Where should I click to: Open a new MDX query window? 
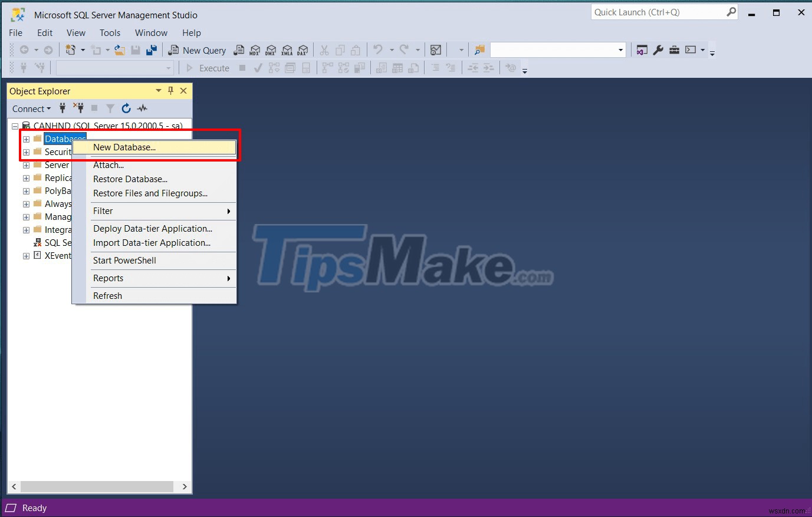coord(254,50)
